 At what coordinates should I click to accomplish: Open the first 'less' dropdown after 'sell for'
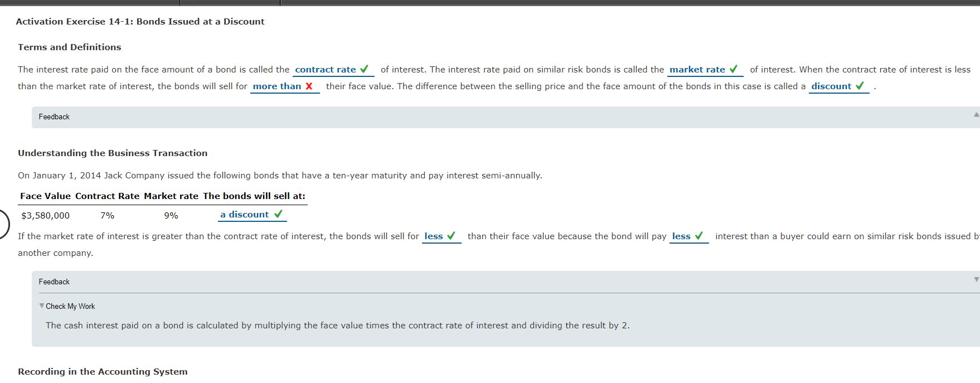click(x=442, y=236)
